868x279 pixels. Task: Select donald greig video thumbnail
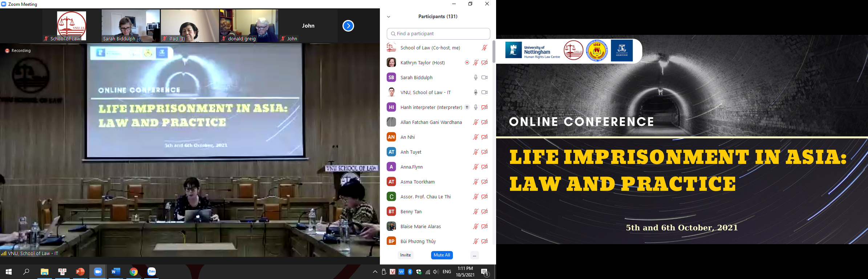(x=249, y=26)
